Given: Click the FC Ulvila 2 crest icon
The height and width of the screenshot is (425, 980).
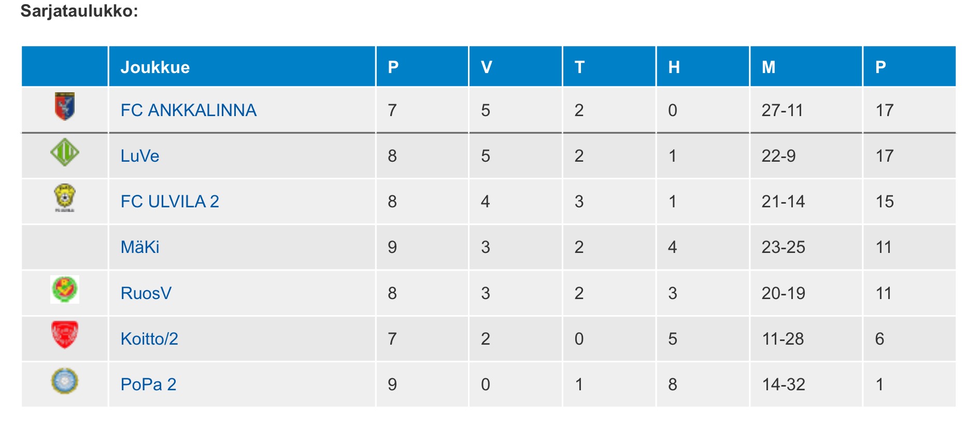Looking at the screenshot, I should (65, 198).
